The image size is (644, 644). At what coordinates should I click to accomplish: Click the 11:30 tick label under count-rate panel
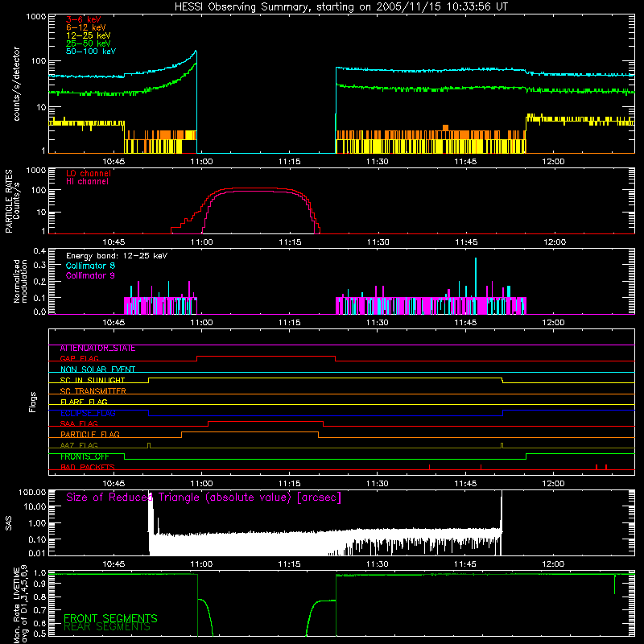point(377,162)
